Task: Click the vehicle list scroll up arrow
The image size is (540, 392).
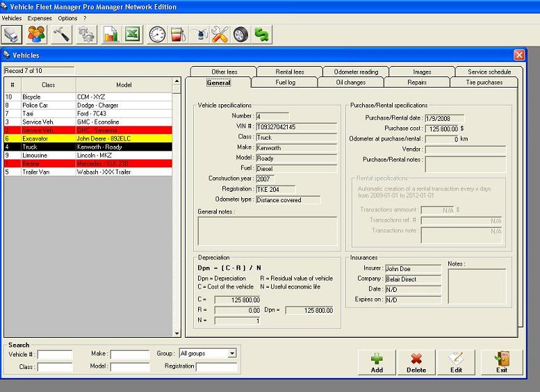Action: (x=177, y=81)
